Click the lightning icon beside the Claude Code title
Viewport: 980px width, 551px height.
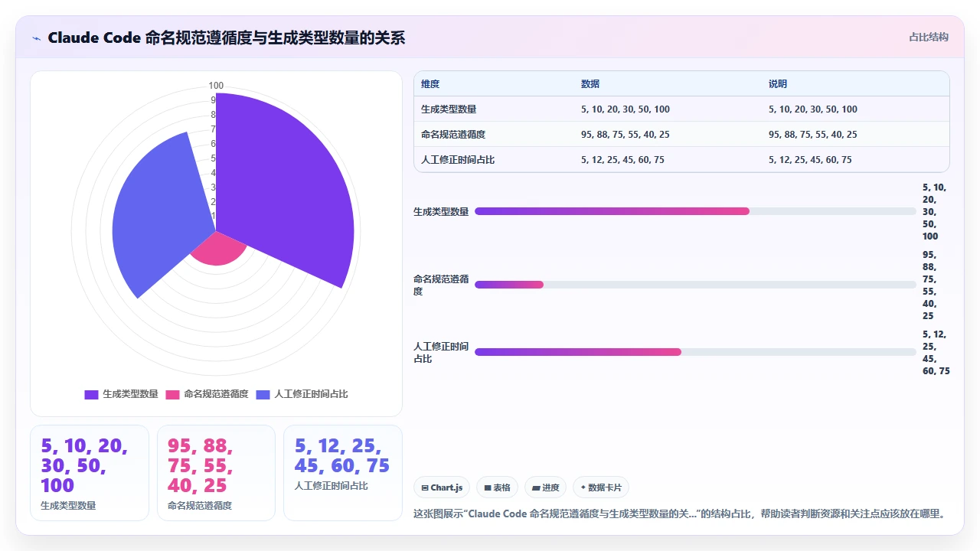coord(37,37)
